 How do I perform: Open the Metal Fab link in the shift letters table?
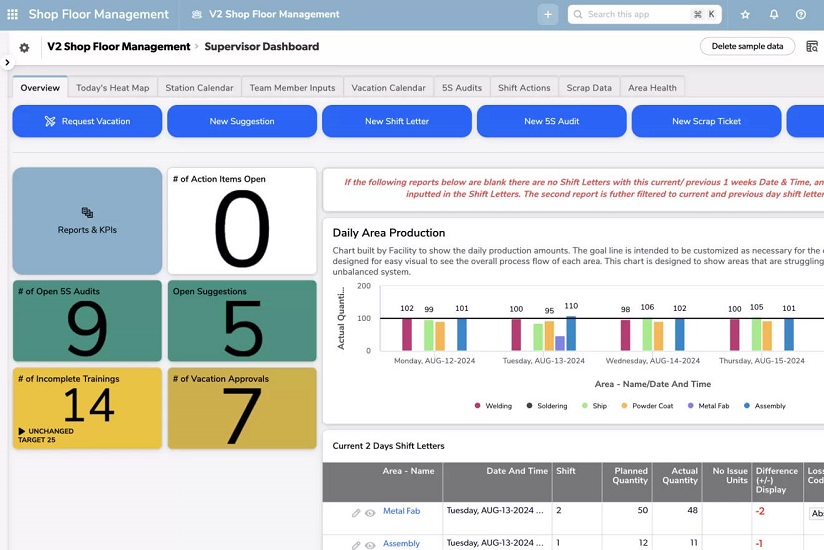click(401, 511)
